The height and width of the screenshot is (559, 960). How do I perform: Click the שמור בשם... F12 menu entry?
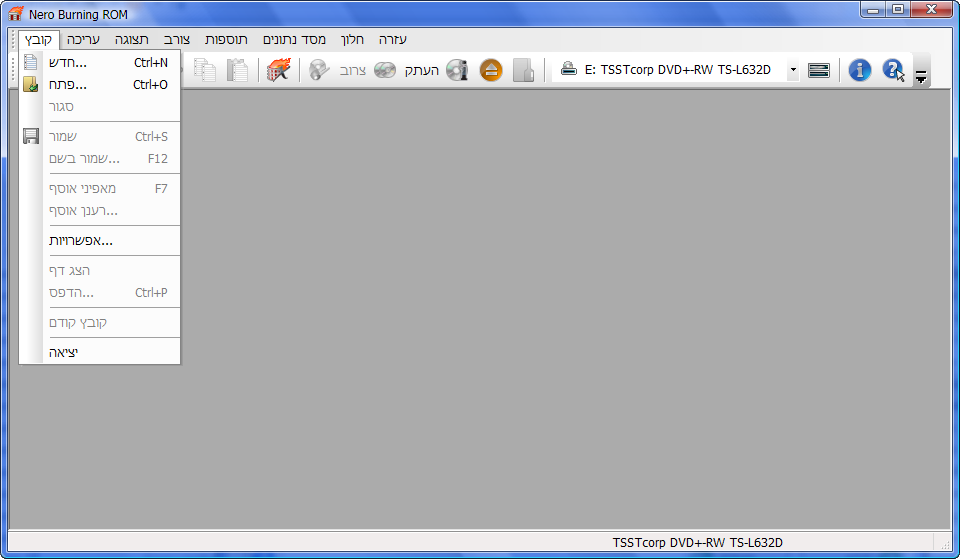point(100,159)
